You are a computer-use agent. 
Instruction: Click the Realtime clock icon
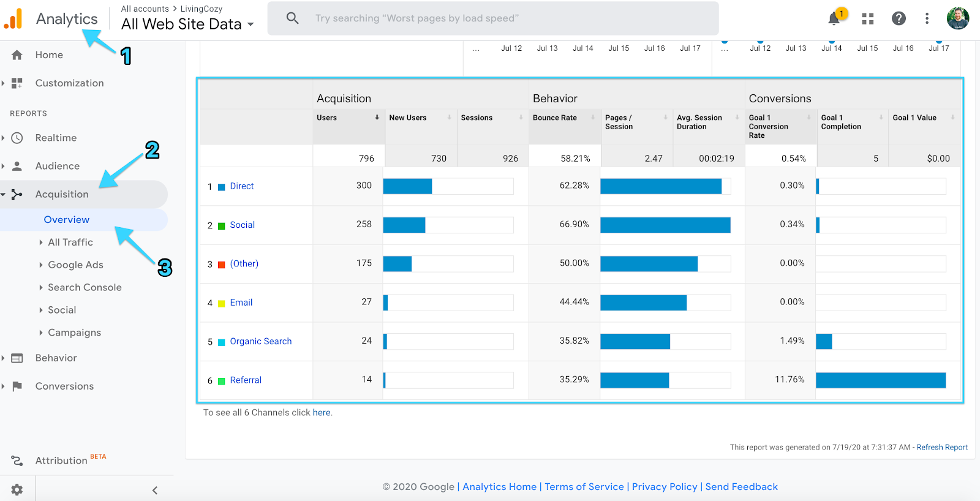coord(17,138)
